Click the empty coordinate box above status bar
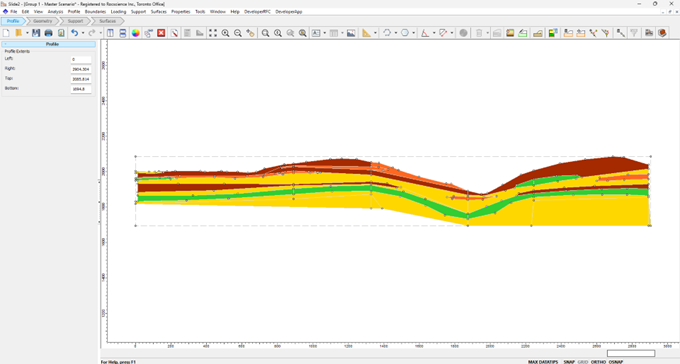The width and height of the screenshot is (680, 364). [x=631, y=354]
